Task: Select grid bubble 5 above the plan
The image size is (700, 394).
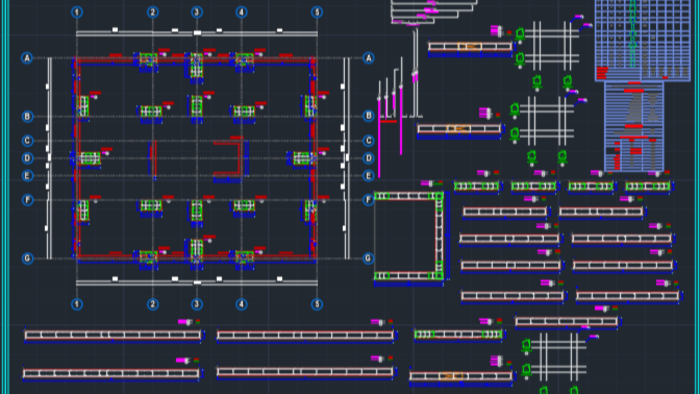Action: point(317,12)
